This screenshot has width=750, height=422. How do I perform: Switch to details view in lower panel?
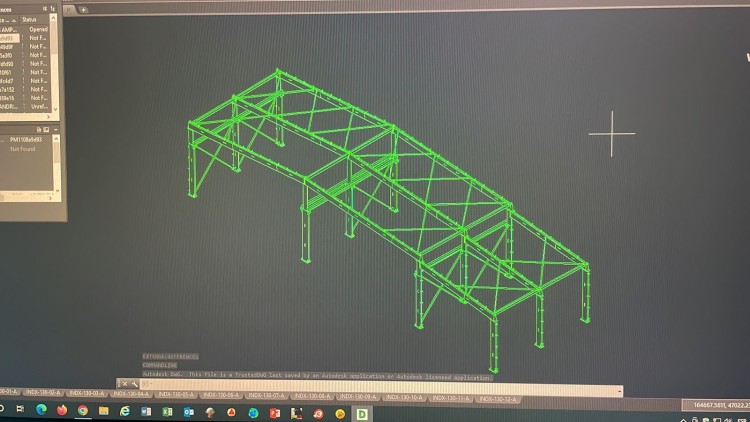[x=39, y=130]
